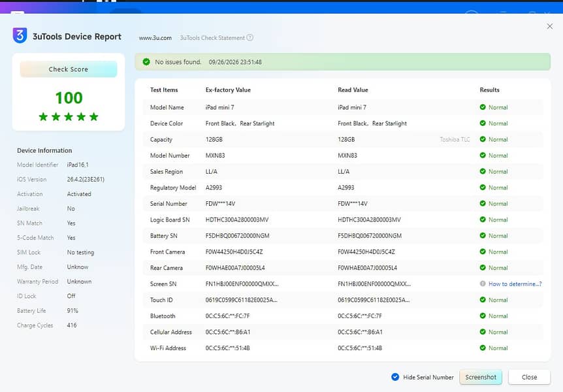563x392 pixels.
Task: Click the 100 score value
Action: click(69, 98)
